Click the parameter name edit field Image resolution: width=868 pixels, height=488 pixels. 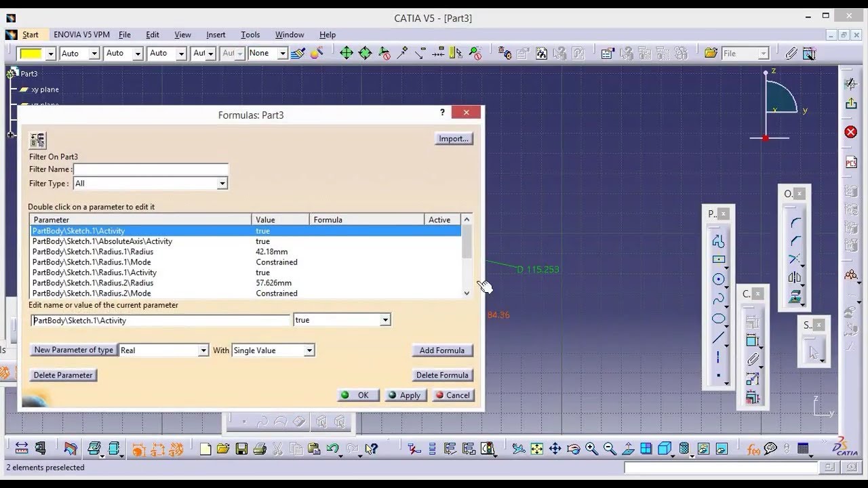pyautogui.click(x=161, y=320)
